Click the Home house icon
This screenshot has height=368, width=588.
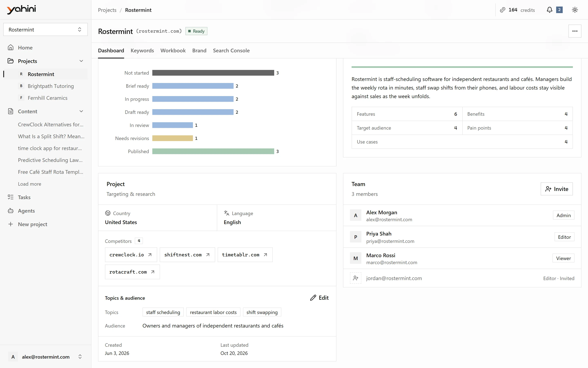[10, 47]
